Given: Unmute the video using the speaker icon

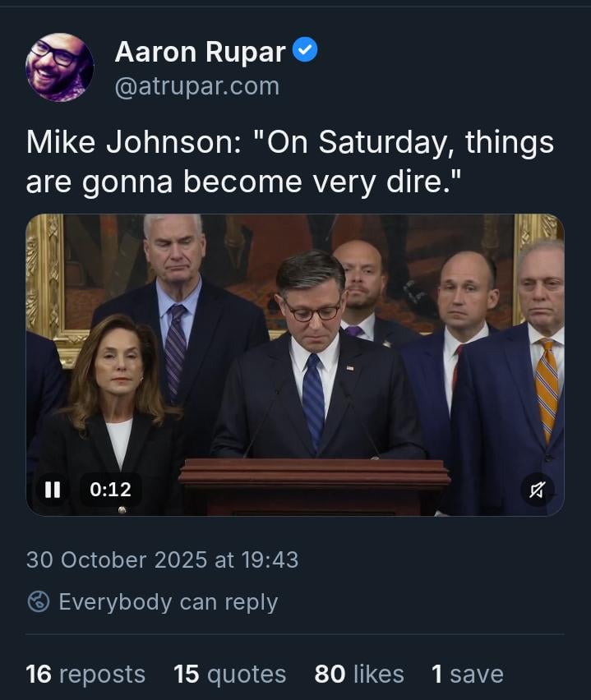Looking at the screenshot, I should tap(537, 490).
